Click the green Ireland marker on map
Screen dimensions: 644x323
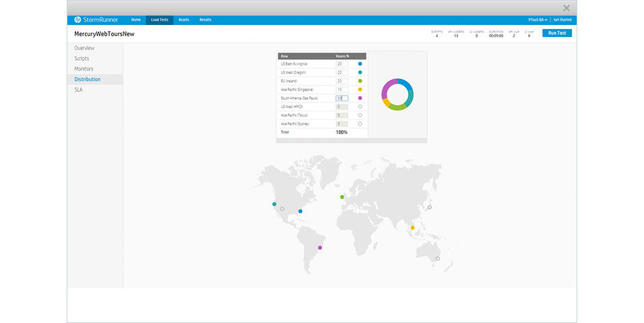(342, 197)
